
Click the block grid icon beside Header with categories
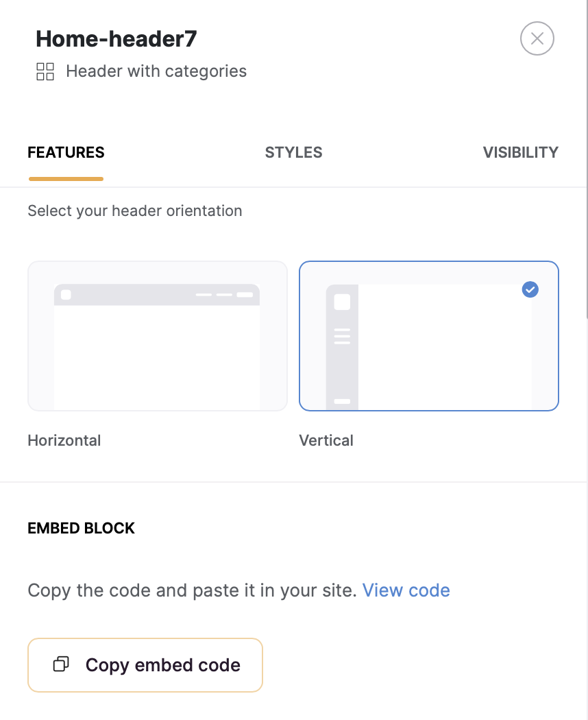pyautogui.click(x=45, y=71)
